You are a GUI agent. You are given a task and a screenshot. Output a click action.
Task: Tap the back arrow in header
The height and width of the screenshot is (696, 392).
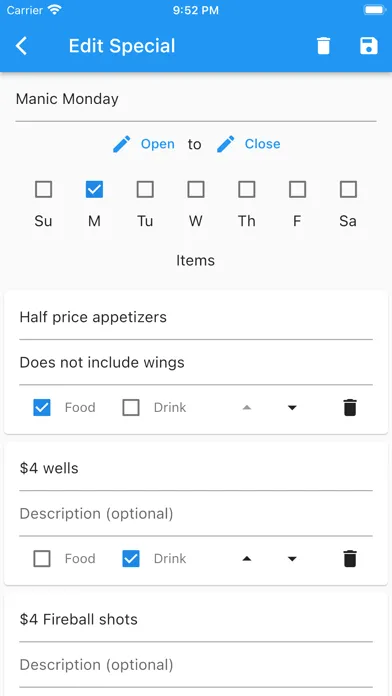[x=21, y=46]
